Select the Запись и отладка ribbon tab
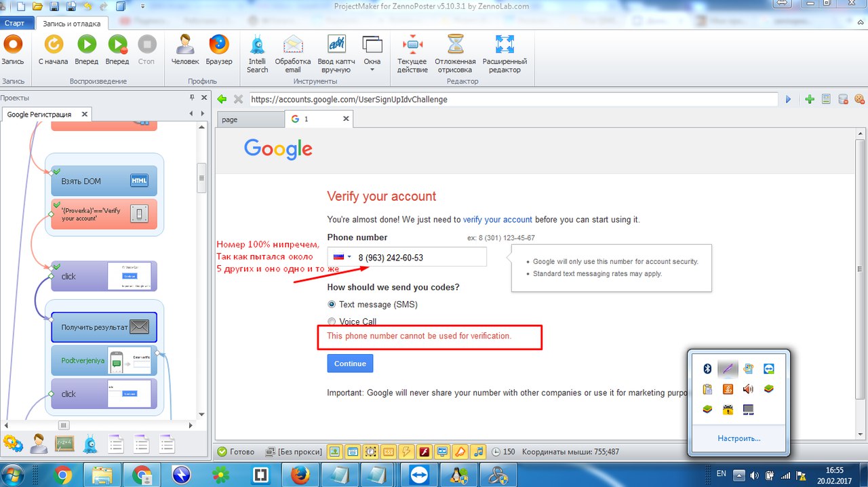 71,23
